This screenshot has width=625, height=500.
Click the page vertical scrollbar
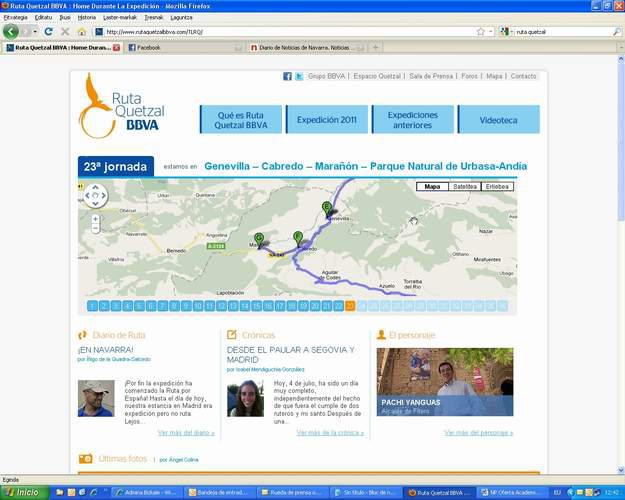click(x=621, y=264)
